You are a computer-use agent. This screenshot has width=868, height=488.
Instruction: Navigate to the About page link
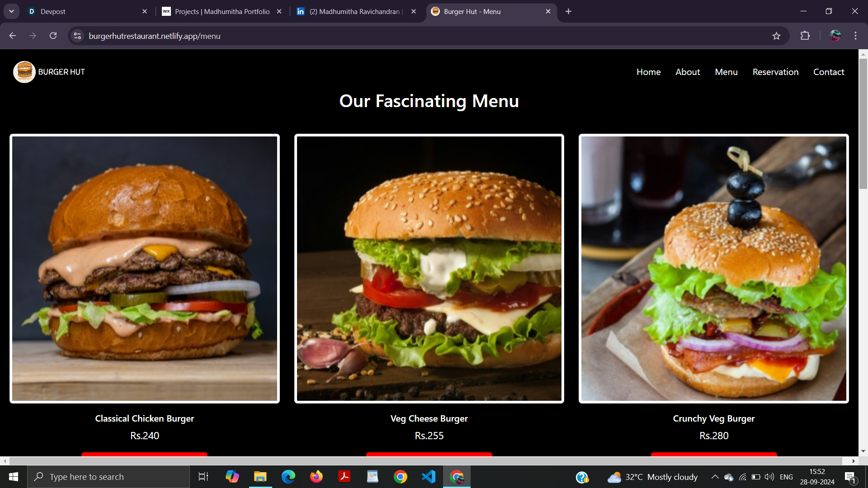click(x=687, y=72)
